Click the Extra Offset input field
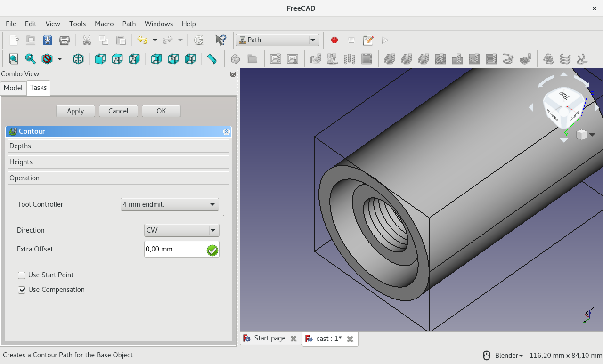This screenshot has width=603, height=364. point(174,249)
